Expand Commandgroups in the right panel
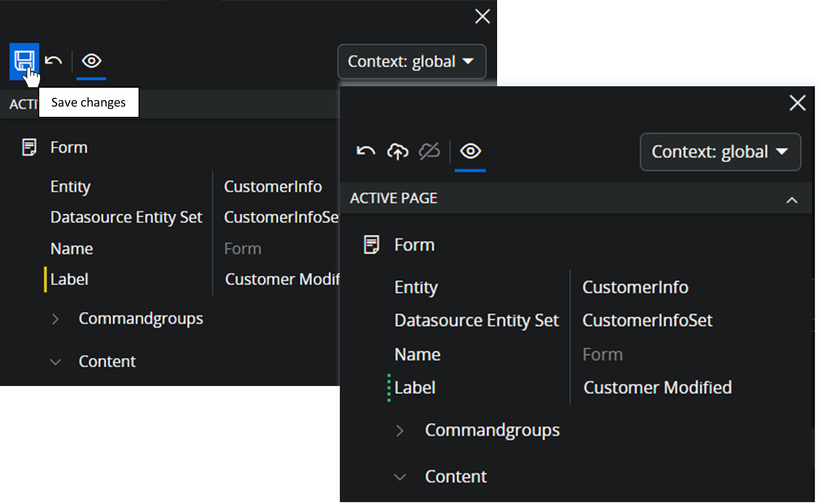 (x=400, y=430)
